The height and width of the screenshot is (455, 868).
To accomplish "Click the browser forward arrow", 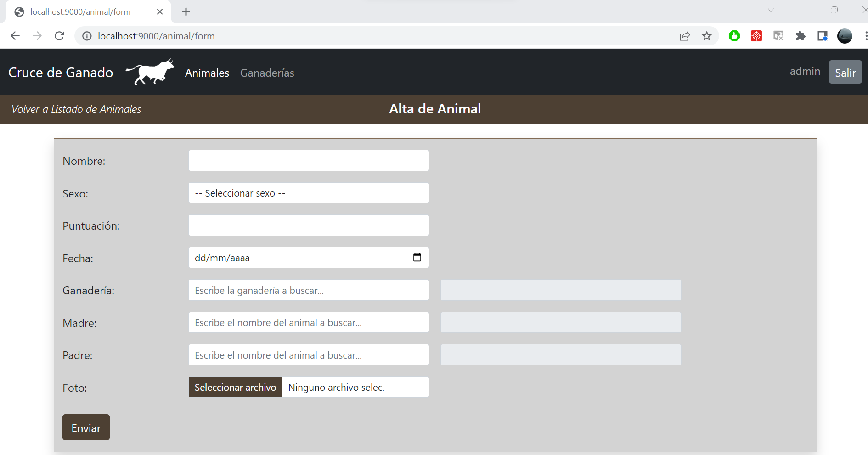I will pos(37,36).
